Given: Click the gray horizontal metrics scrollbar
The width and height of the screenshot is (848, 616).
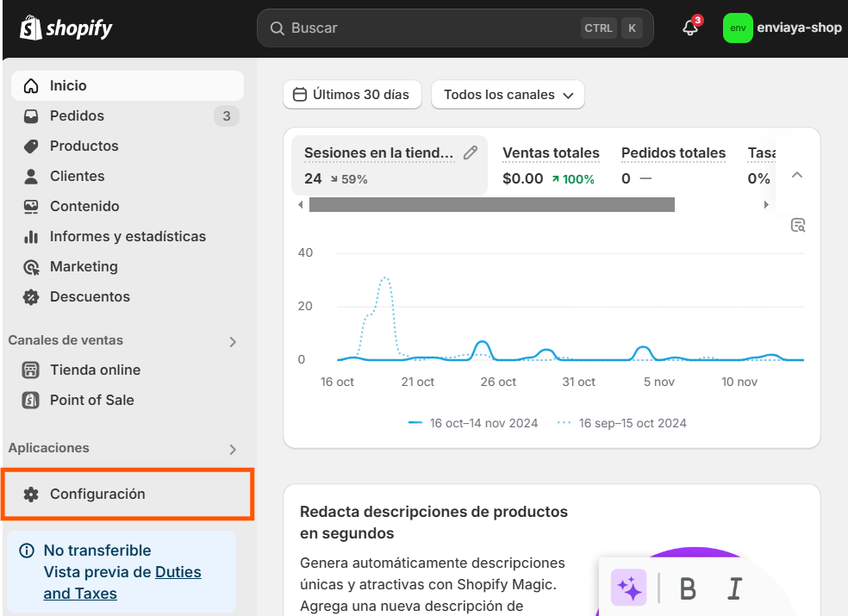Looking at the screenshot, I should [491, 204].
